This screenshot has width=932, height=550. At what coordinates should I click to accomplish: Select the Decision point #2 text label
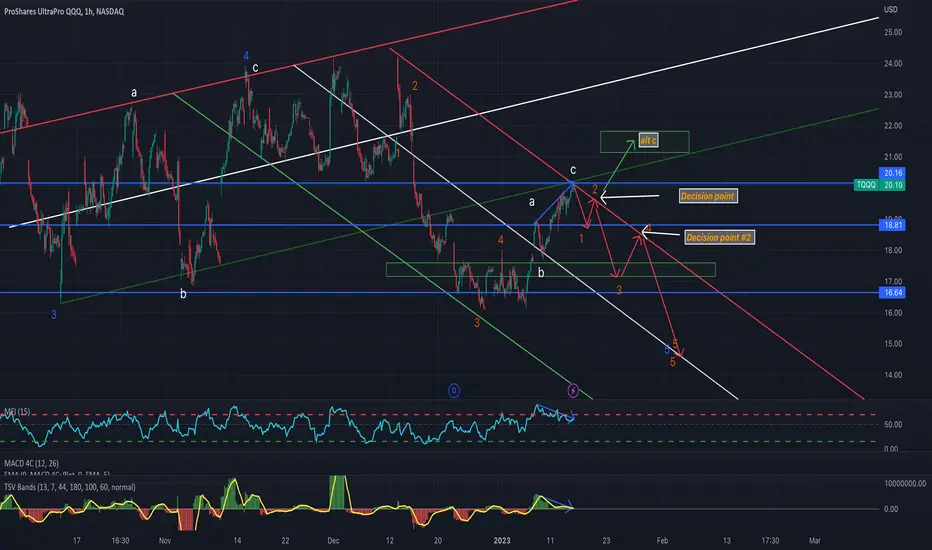point(719,238)
